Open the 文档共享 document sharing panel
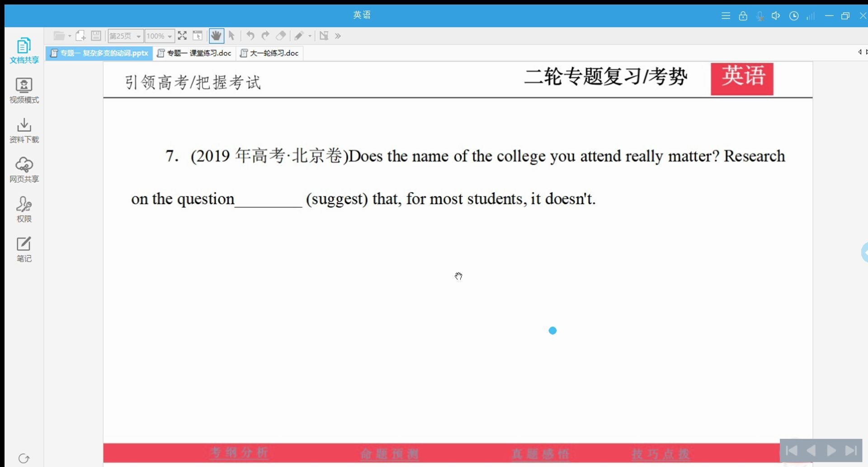Viewport: 868px width, 467px height. [24, 51]
